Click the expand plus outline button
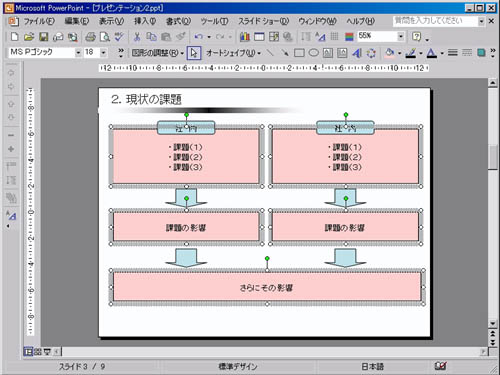 11,149
